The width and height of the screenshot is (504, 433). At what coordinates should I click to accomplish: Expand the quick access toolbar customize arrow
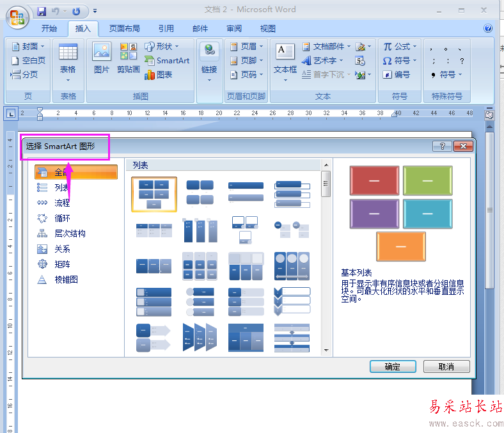[95, 11]
